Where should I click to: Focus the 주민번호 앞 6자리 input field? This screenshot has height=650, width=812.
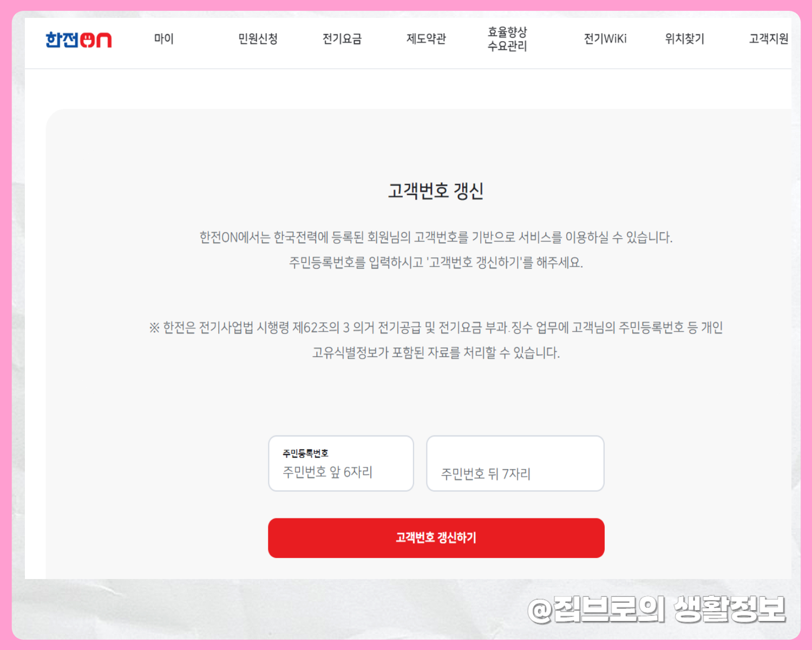click(x=341, y=464)
